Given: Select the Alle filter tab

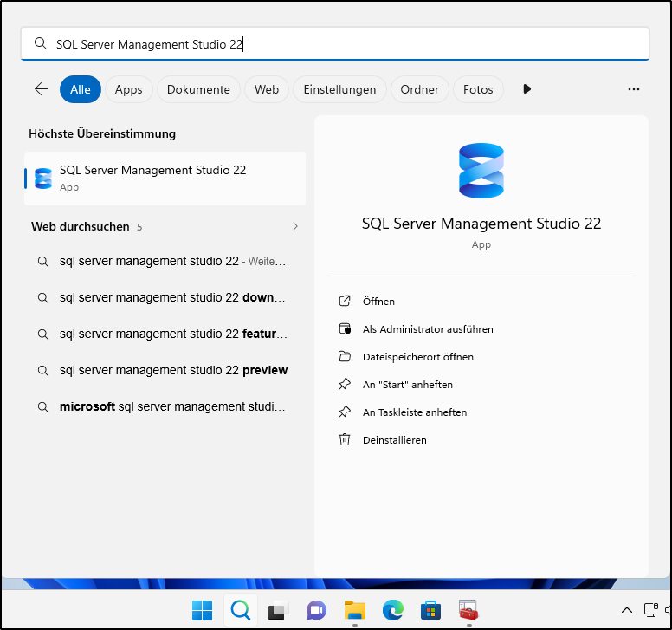Looking at the screenshot, I should 81,89.
